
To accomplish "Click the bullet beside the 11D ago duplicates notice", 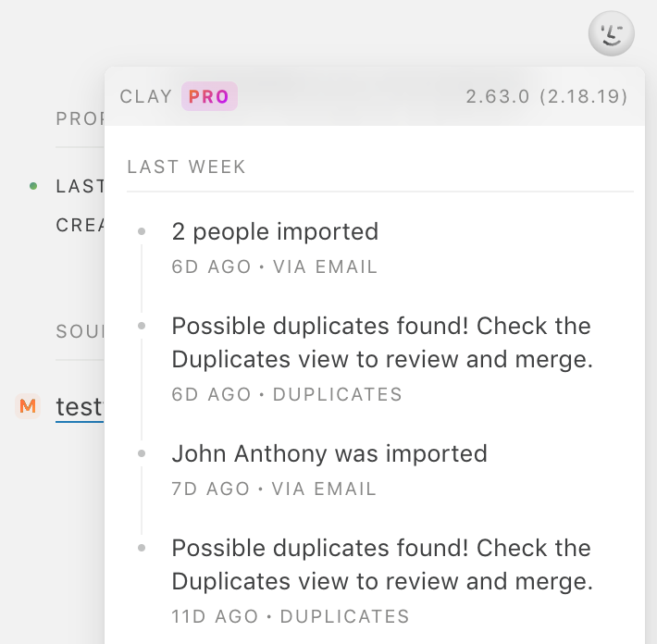I will click(x=142, y=548).
